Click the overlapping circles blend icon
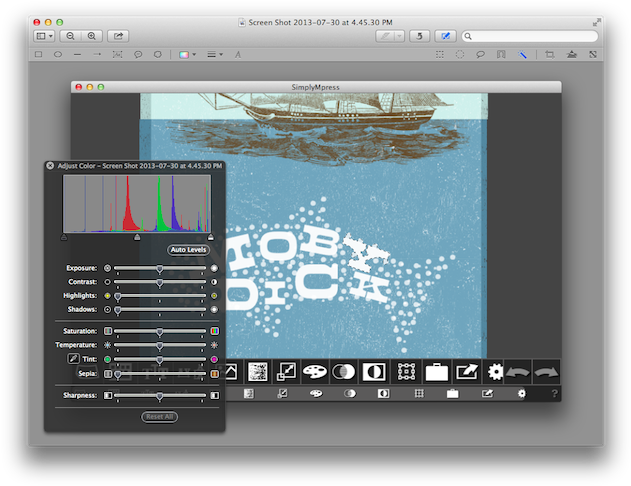 pos(343,372)
